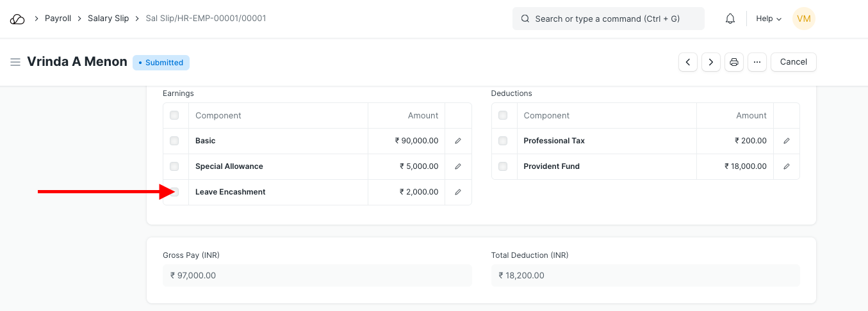868x311 pixels.
Task: Edit the Leave Encashment row
Action: 458,192
